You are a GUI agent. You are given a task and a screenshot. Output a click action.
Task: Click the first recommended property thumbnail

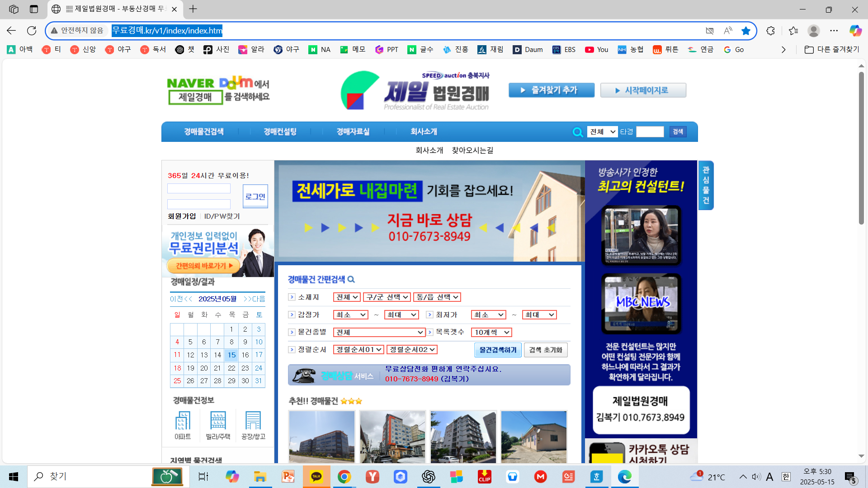(322, 436)
